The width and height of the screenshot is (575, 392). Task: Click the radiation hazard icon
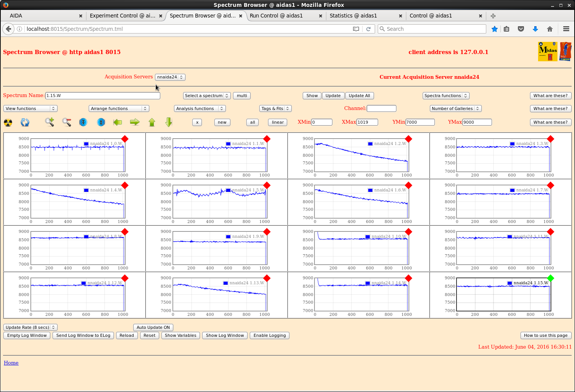click(x=8, y=122)
